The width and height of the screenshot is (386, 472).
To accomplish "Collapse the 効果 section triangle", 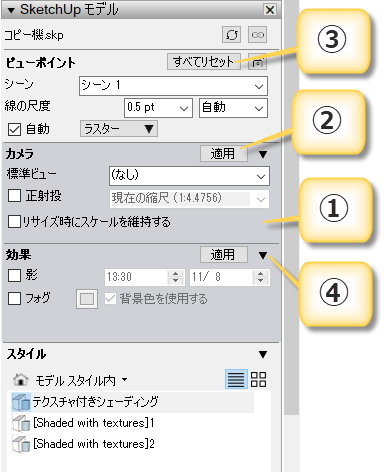I will click(x=263, y=255).
